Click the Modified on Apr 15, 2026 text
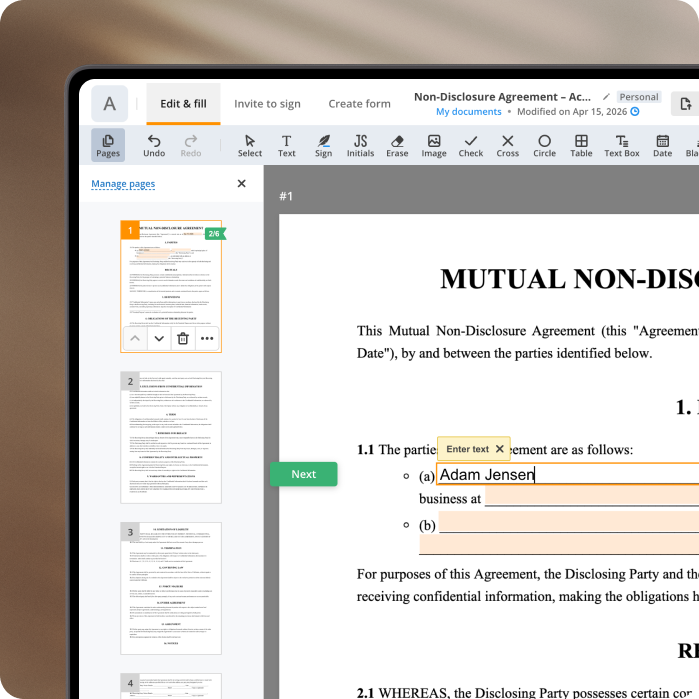The height and width of the screenshot is (699, 699). (572, 111)
